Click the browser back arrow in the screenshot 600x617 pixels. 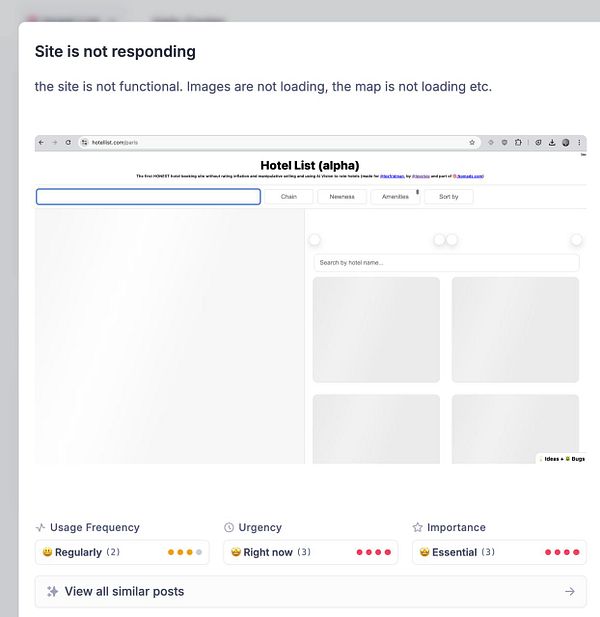coord(42,142)
